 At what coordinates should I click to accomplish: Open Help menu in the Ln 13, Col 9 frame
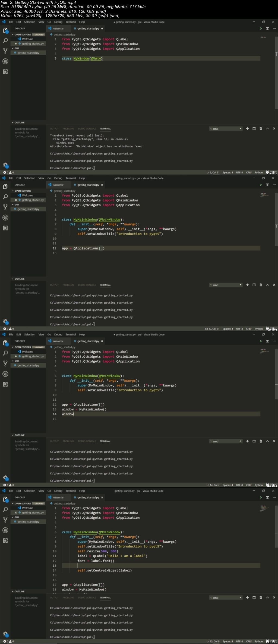(82, 491)
